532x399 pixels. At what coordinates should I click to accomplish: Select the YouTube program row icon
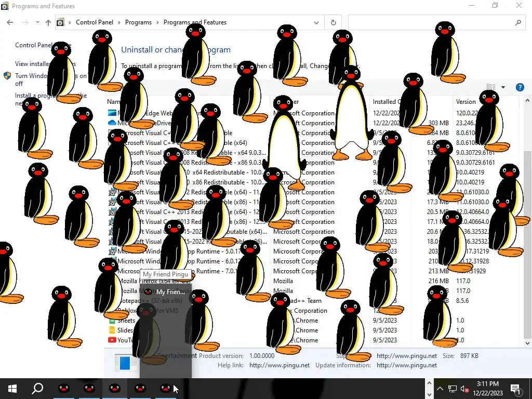[x=112, y=340]
